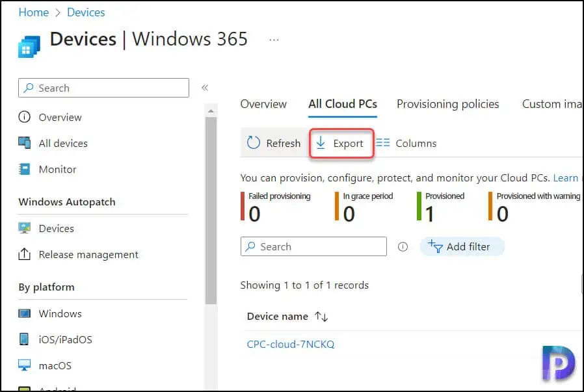Image resolution: width=584 pixels, height=392 pixels.
Task: Open Release management
Action: (x=88, y=255)
